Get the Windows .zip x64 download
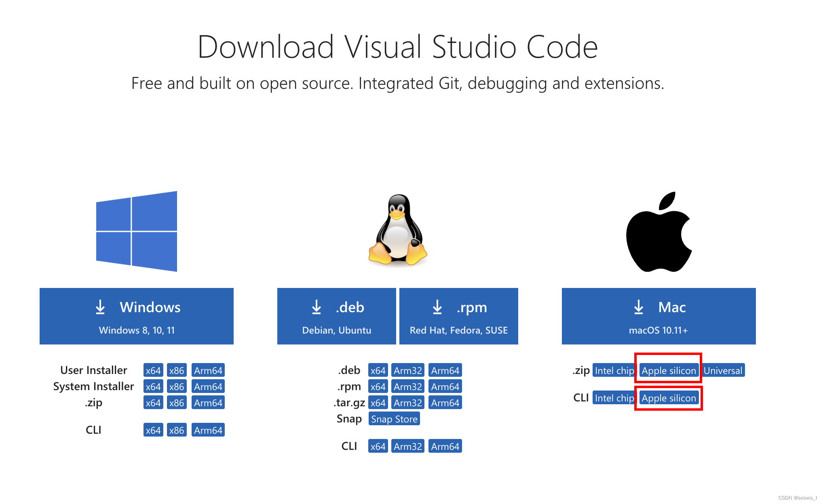823x504 pixels. 153,403
